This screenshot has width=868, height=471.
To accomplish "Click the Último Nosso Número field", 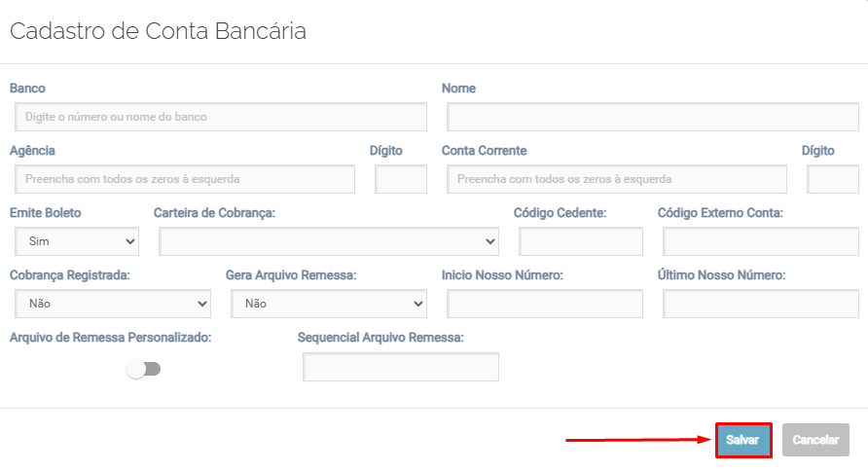I will pos(760,304).
